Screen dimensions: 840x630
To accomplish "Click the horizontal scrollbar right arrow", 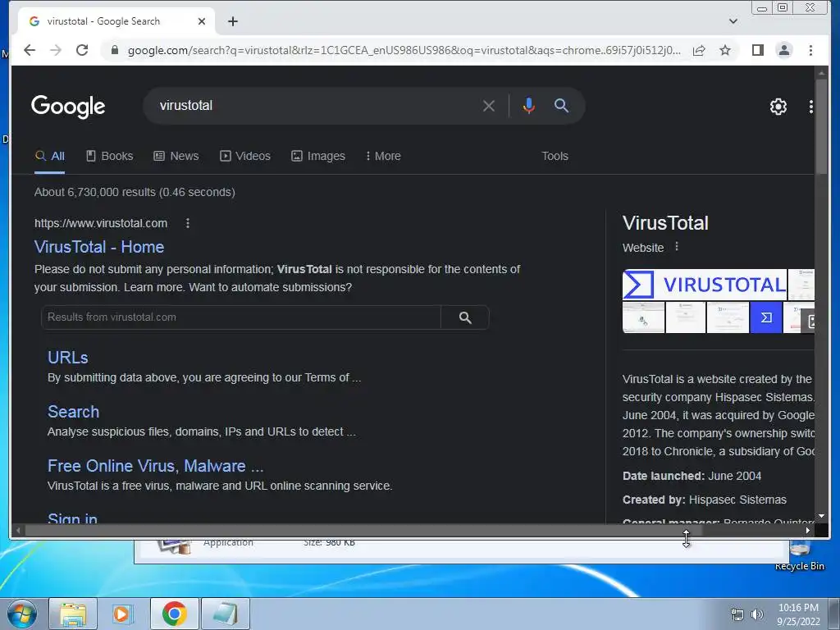I will tap(807, 531).
